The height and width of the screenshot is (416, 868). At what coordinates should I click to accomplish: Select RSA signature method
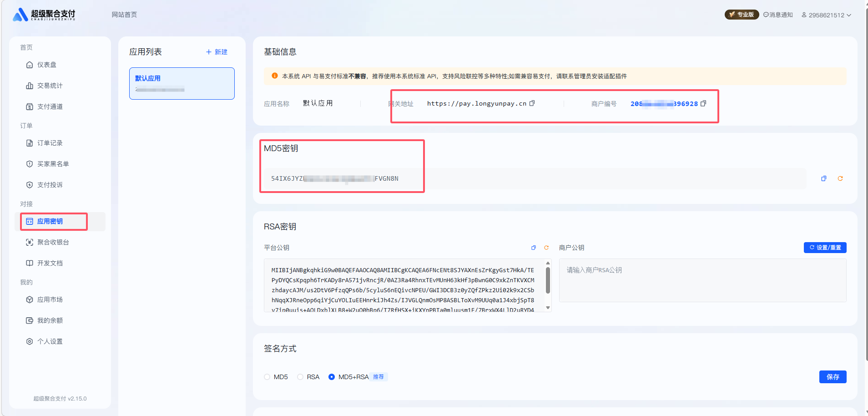(x=300, y=377)
